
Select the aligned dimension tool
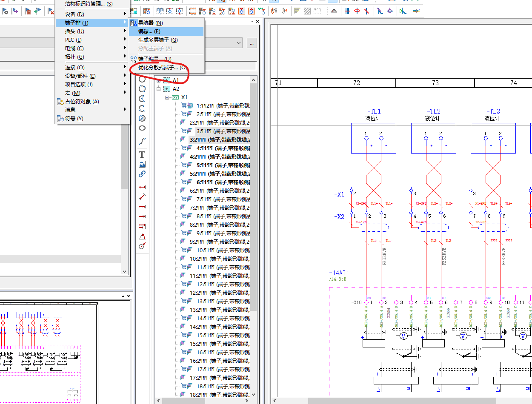[142, 197]
